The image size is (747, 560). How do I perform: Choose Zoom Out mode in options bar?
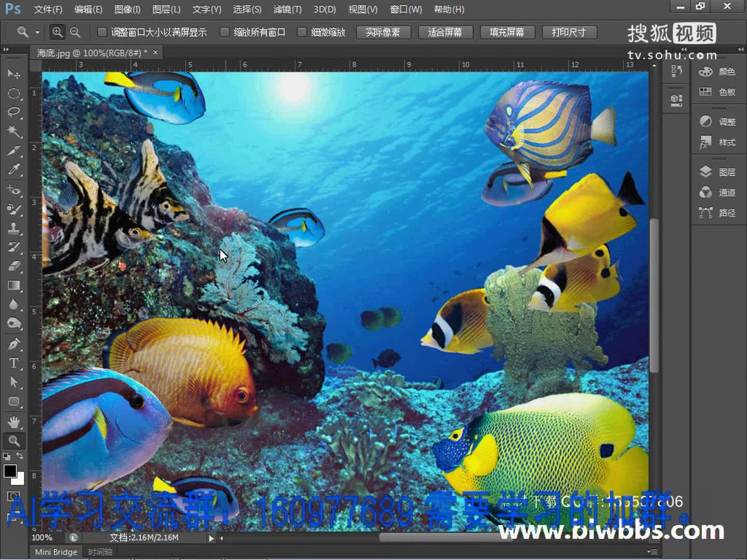pyautogui.click(x=75, y=32)
